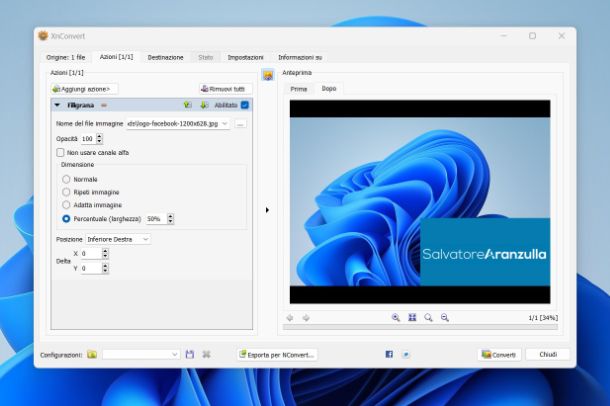Click the Rimuovi tutti button

[225, 89]
